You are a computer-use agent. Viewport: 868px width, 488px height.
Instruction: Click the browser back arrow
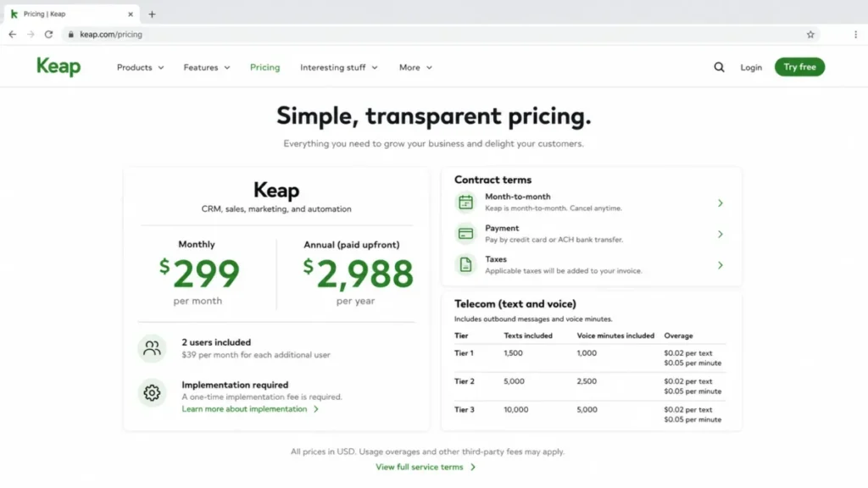(12, 34)
